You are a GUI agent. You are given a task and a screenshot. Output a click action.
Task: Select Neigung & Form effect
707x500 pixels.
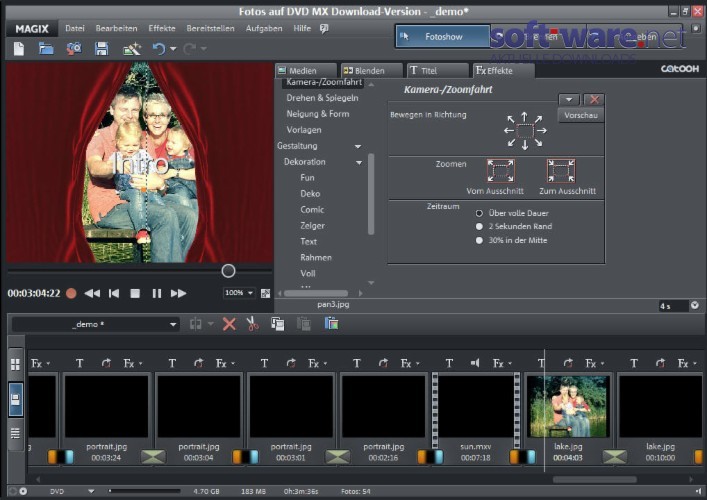click(x=318, y=114)
